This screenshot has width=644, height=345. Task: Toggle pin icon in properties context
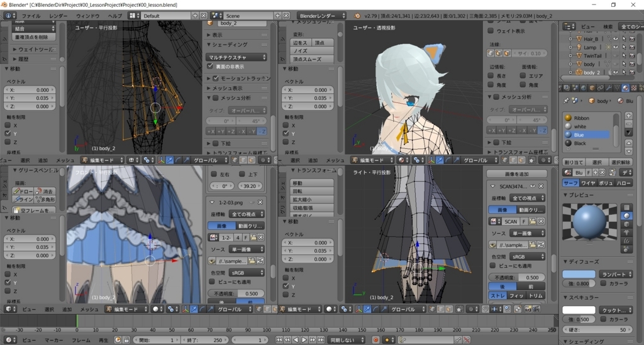[566, 101]
